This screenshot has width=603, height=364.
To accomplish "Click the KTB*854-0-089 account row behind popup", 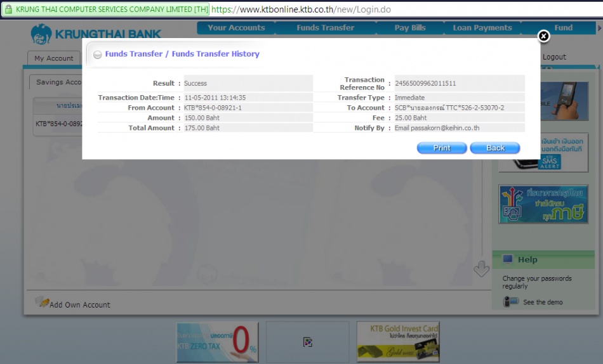I will tap(58, 124).
